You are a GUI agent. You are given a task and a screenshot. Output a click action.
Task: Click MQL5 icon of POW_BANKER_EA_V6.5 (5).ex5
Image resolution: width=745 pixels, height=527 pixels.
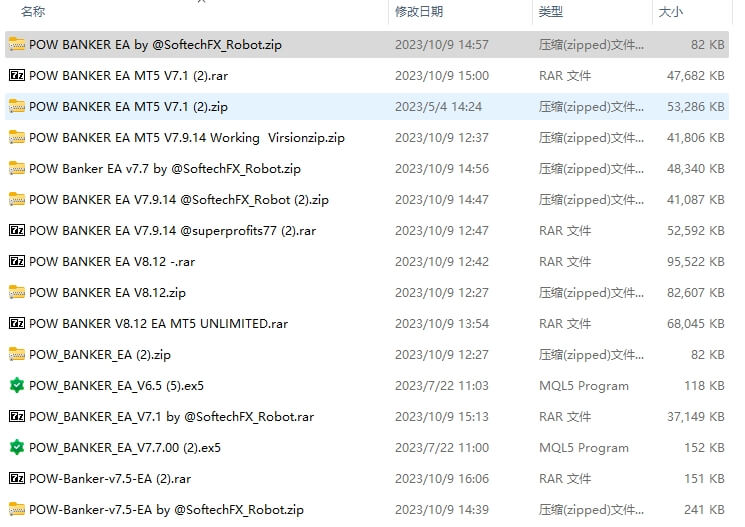click(x=17, y=385)
